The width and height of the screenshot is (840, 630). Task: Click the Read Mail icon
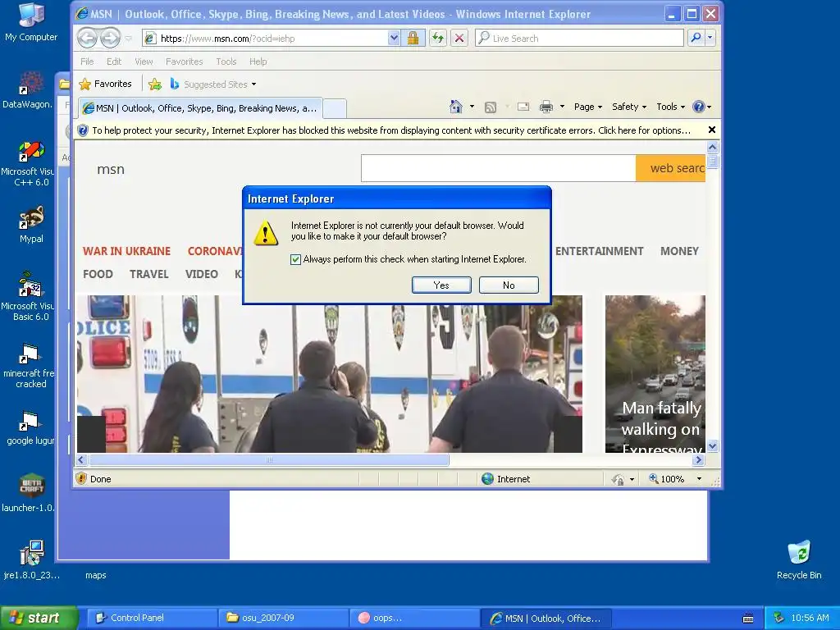click(x=523, y=107)
